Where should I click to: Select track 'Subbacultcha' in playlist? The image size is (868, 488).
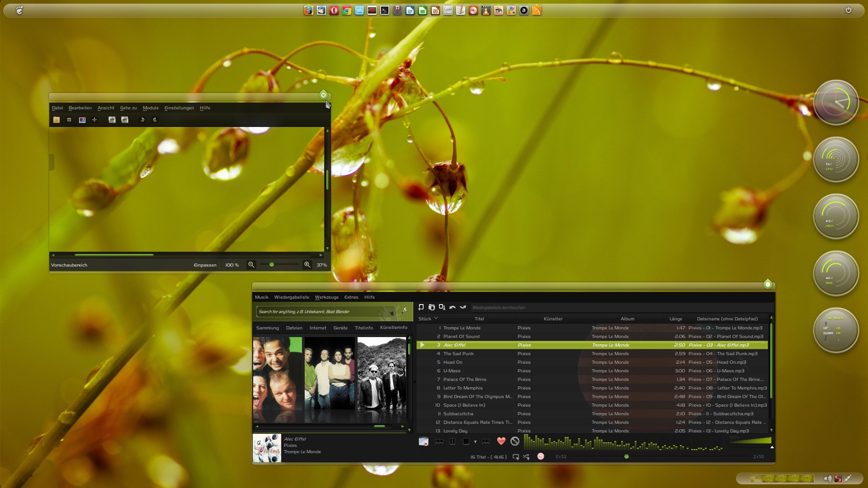pyautogui.click(x=592, y=414)
